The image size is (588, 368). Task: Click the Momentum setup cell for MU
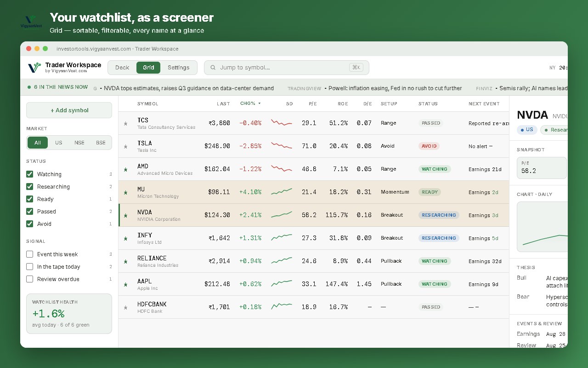pyautogui.click(x=395, y=192)
